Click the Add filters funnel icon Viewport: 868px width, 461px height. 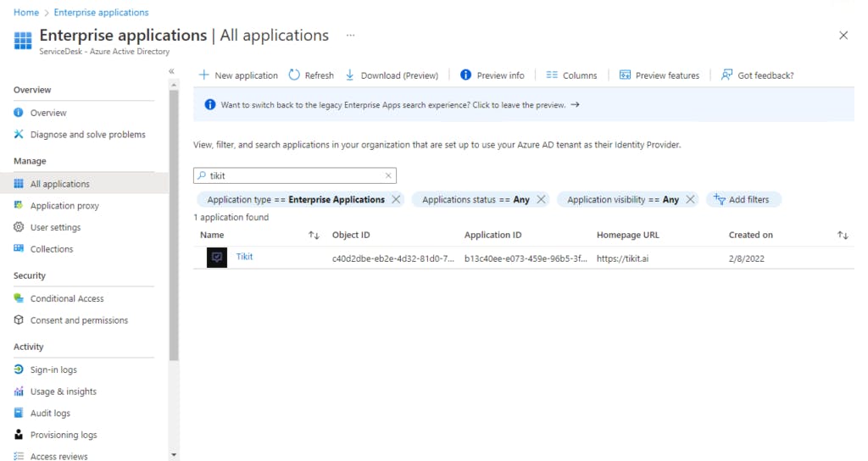(x=719, y=199)
